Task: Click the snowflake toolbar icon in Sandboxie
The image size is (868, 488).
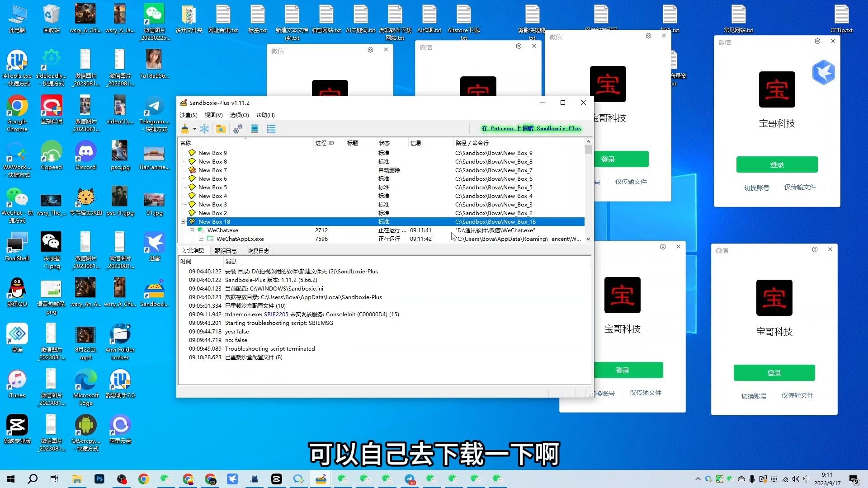Action: point(204,129)
